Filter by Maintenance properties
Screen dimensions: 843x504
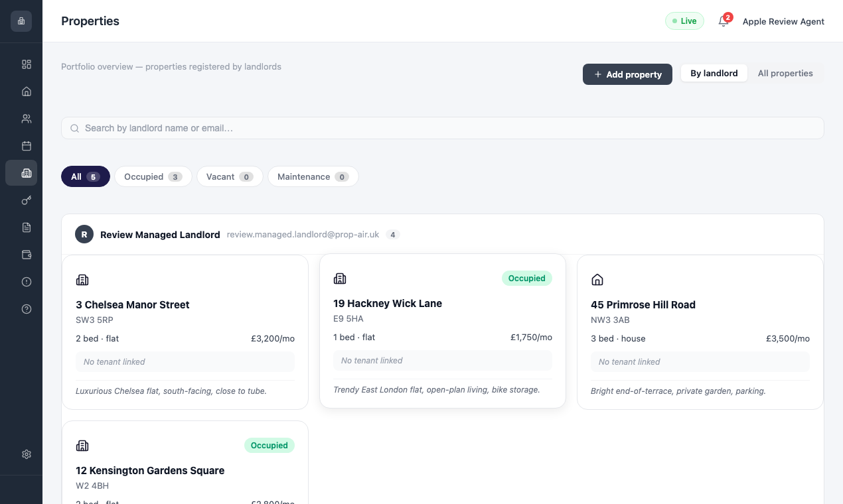click(x=313, y=176)
